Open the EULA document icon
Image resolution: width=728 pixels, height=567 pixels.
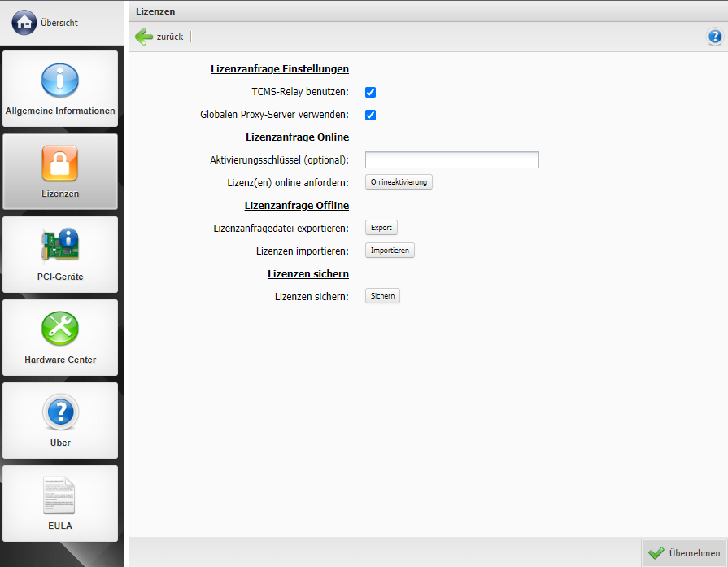(60, 495)
